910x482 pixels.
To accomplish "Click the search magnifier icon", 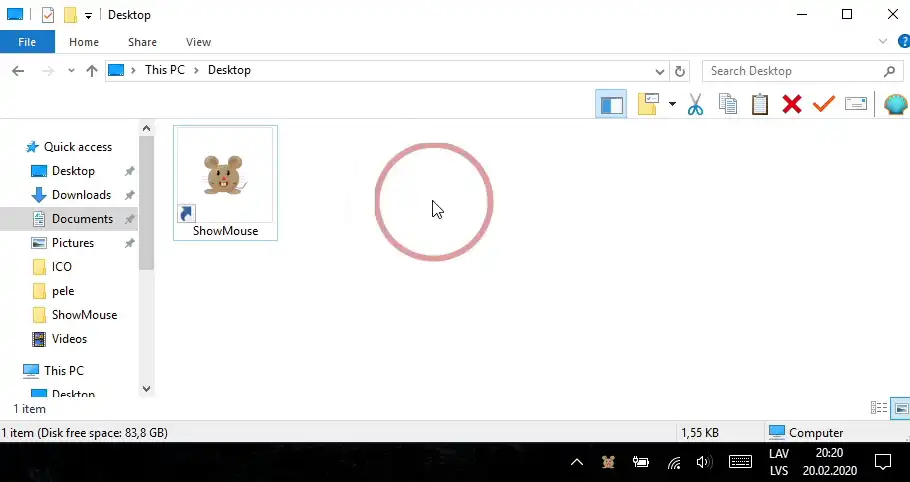I will [889, 71].
